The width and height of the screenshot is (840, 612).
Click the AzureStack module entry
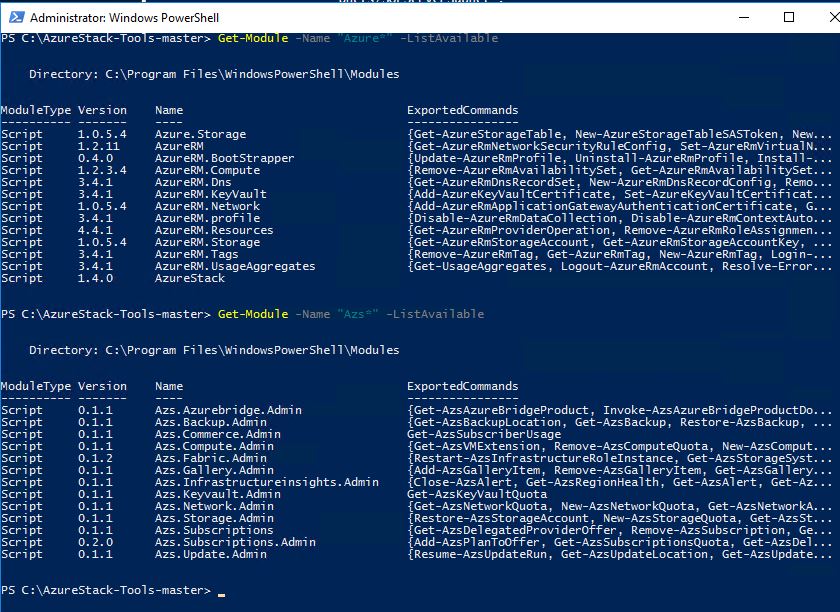coord(190,278)
